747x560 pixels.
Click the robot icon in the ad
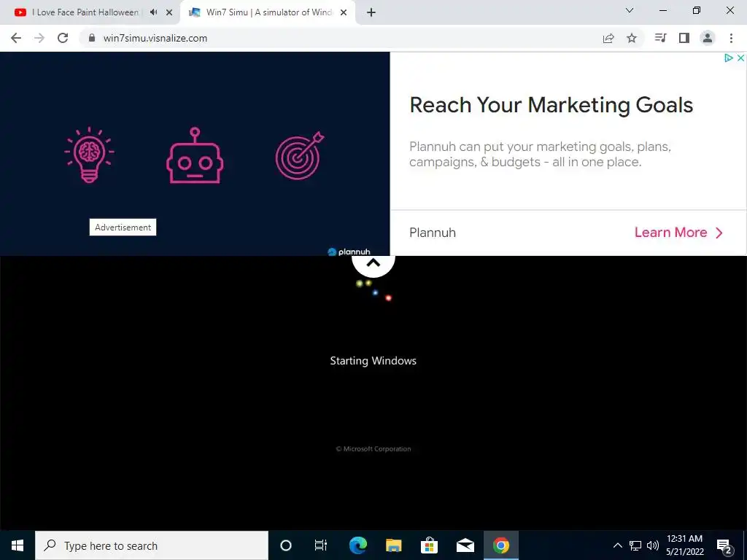click(195, 155)
